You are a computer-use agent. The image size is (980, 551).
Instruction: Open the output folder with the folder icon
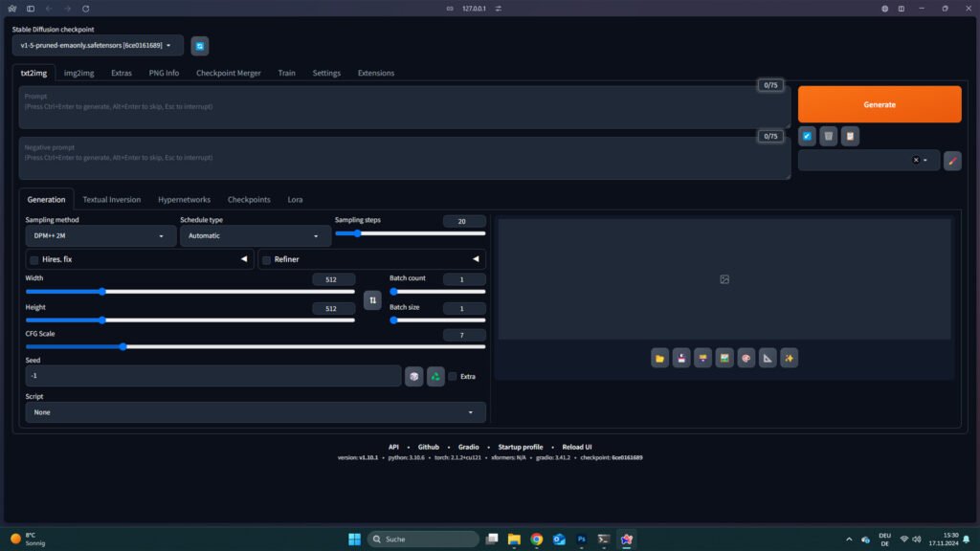(x=659, y=358)
